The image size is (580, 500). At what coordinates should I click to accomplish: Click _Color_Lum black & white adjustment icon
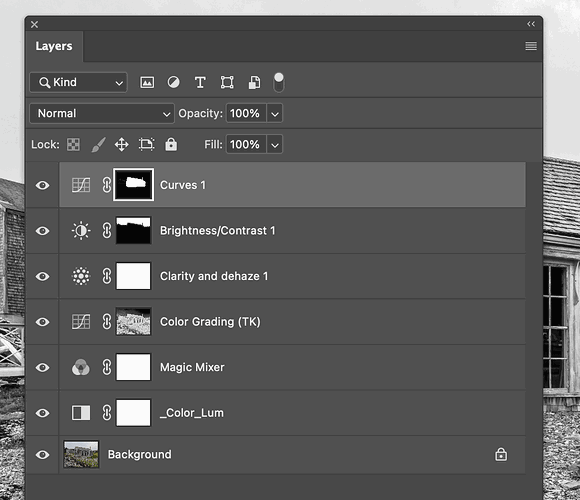point(81,413)
